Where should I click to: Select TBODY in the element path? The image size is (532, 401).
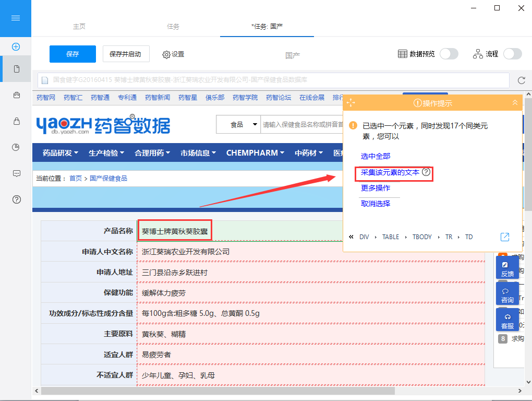click(422, 237)
